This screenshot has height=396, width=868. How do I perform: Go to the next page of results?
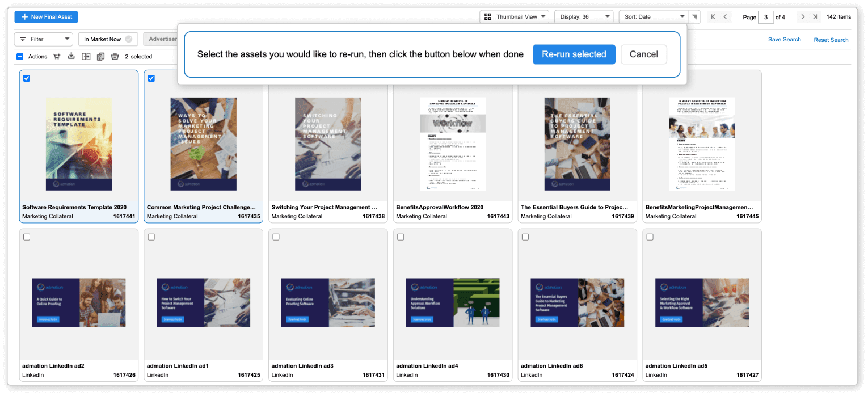[x=803, y=17]
